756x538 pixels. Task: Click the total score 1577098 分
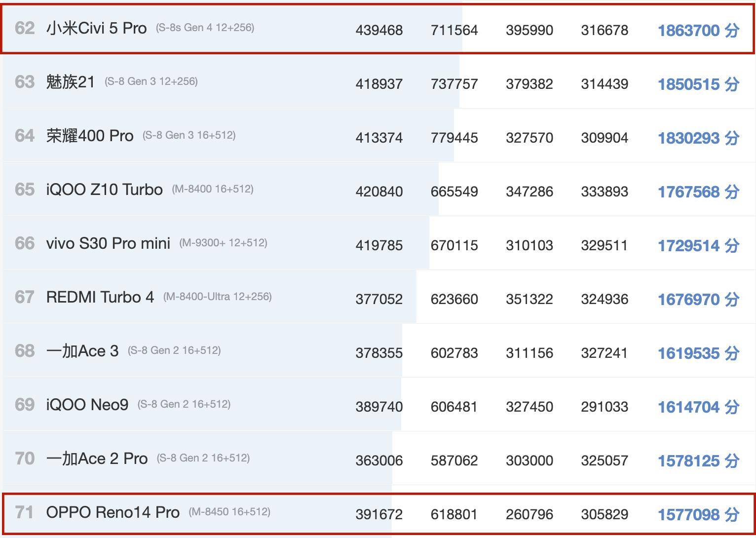point(698,515)
